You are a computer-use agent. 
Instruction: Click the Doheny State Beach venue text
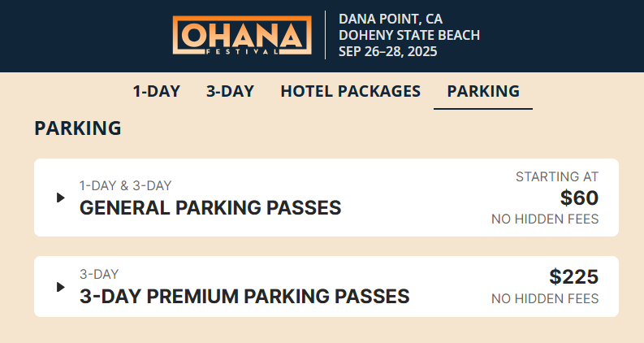(409, 36)
